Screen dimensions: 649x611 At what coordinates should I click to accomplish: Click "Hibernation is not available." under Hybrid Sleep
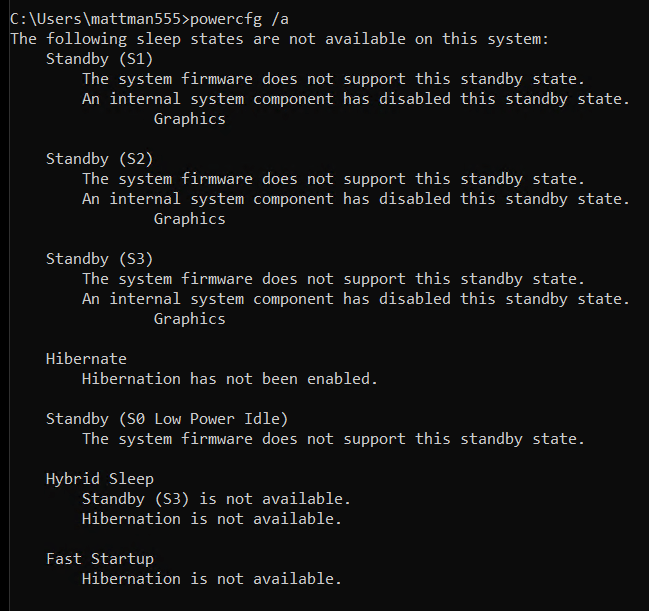(212, 519)
